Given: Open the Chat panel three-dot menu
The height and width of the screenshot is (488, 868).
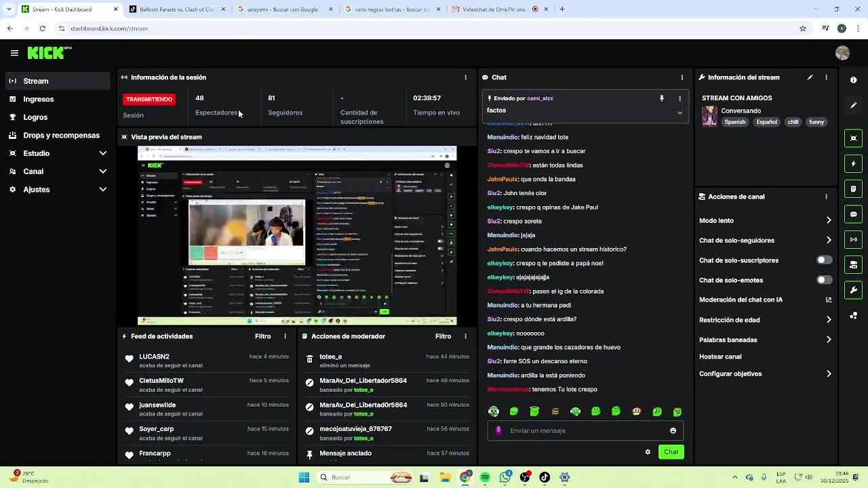Looking at the screenshot, I should pos(682,77).
